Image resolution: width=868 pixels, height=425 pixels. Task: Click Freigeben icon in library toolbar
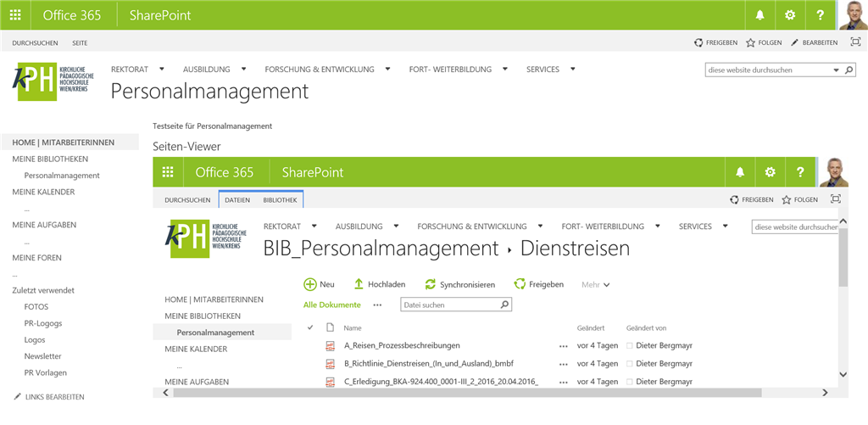pos(520,284)
